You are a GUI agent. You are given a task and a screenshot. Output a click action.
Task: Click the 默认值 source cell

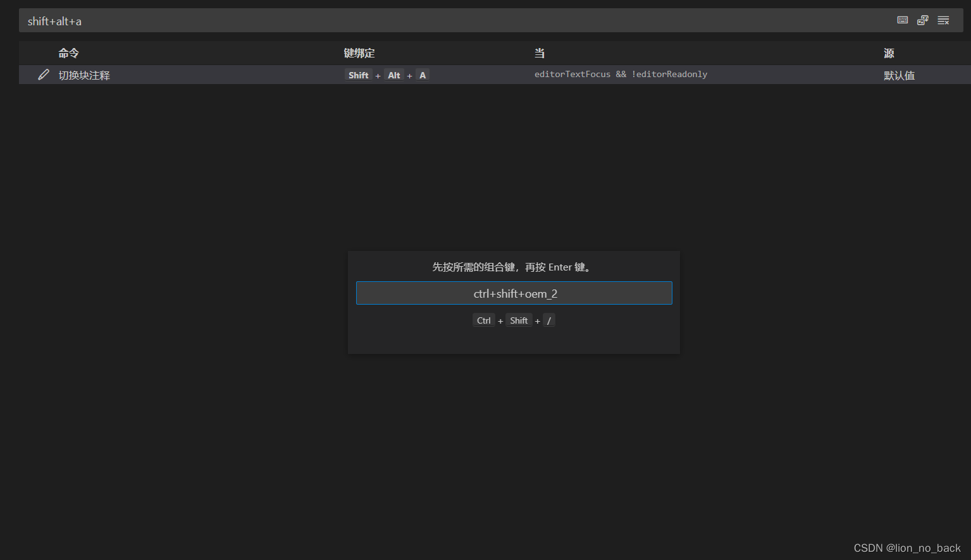899,75
